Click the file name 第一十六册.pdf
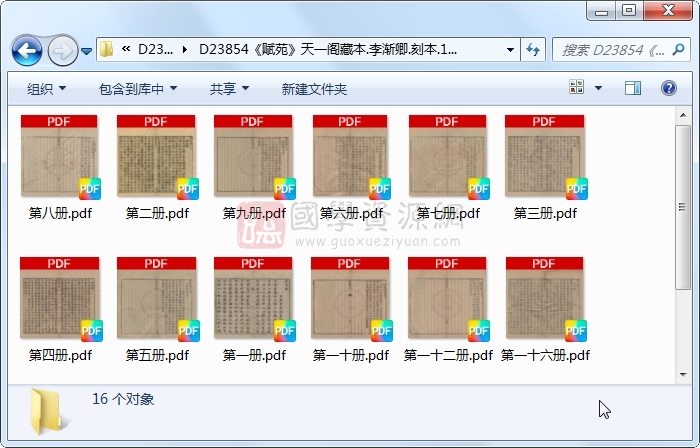Screen dimensions: 700x448 click(545, 355)
